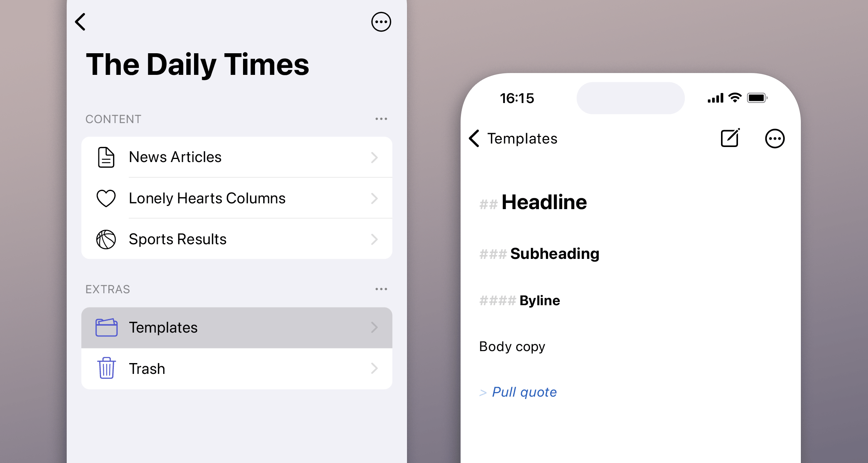The width and height of the screenshot is (868, 463).
Task: Click the back arrow on The Daily Times screen
Action: click(80, 21)
